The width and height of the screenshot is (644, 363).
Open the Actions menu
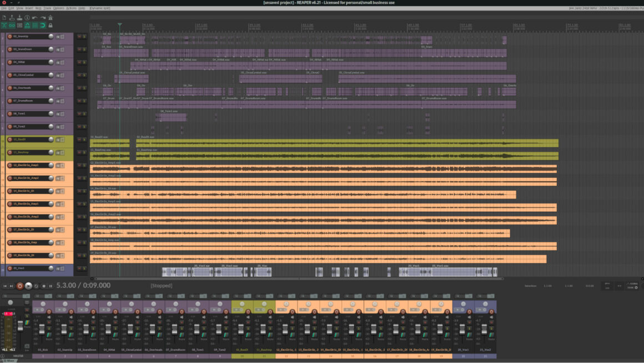[x=71, y=8]
